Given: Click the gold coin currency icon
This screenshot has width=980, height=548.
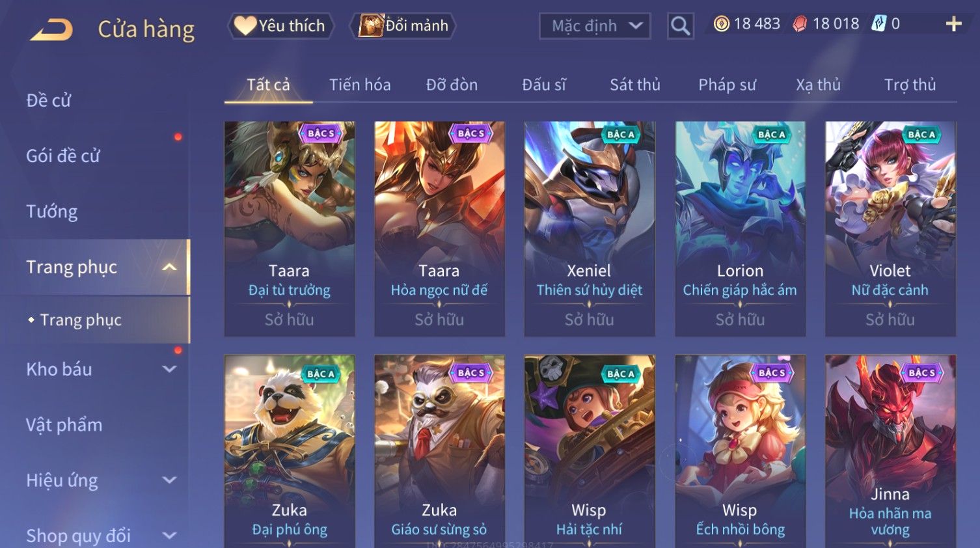Looking at the screenshot, I should (721, 24).
